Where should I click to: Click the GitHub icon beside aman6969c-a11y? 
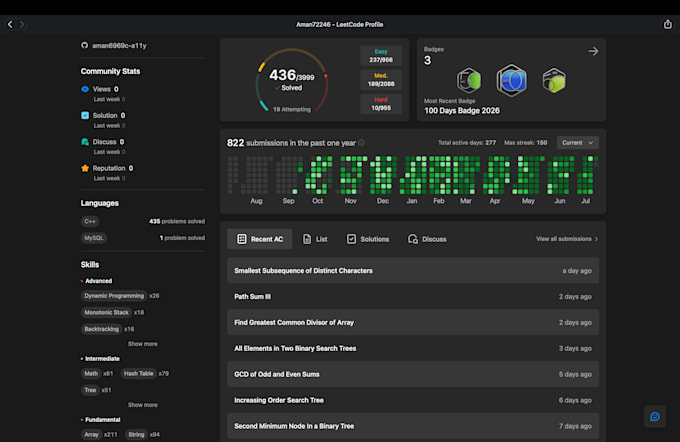[85, 45]
